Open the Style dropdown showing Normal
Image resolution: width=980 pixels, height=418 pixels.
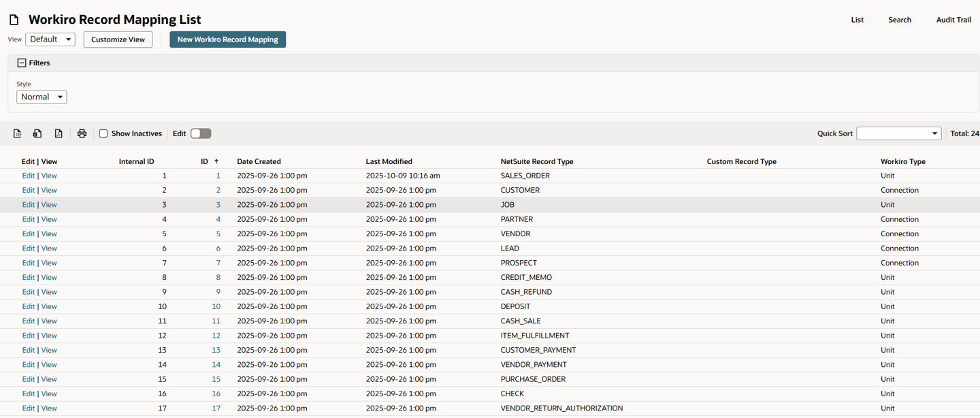pyautogui.click(x=42, y=97)
